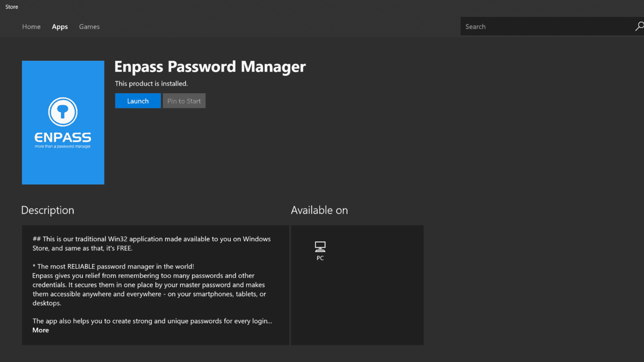
Task: Click the Pin to Start button
Action: [184, 101]
